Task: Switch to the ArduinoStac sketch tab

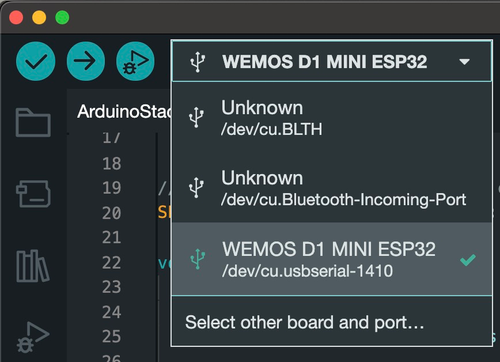Action: point(124,111)
